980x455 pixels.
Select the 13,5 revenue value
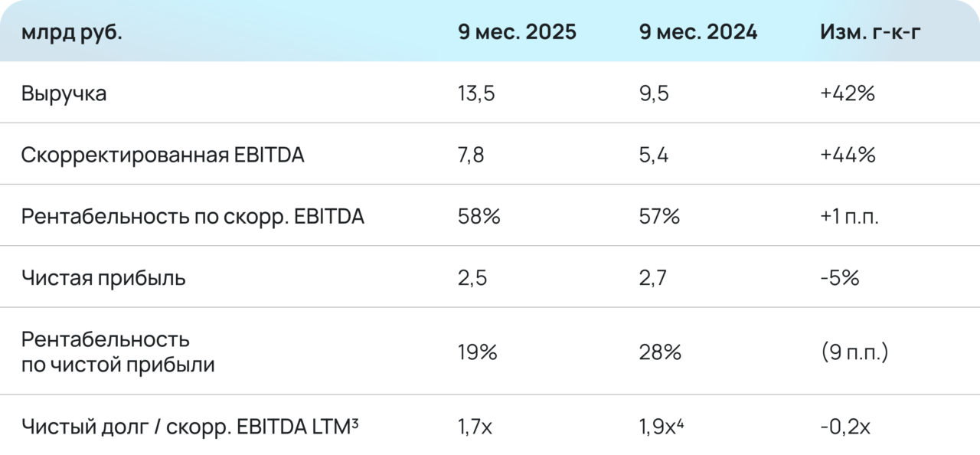click(x=475, y=93)
